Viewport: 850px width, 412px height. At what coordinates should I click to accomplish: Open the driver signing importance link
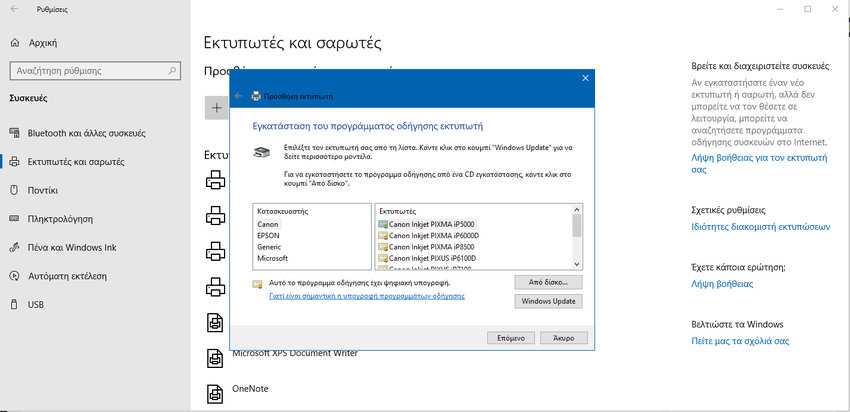367,297
